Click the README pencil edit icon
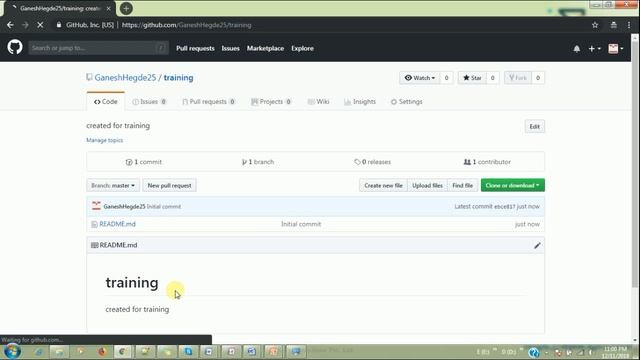This screenshot has height=360, width=640. click(537, 245)
